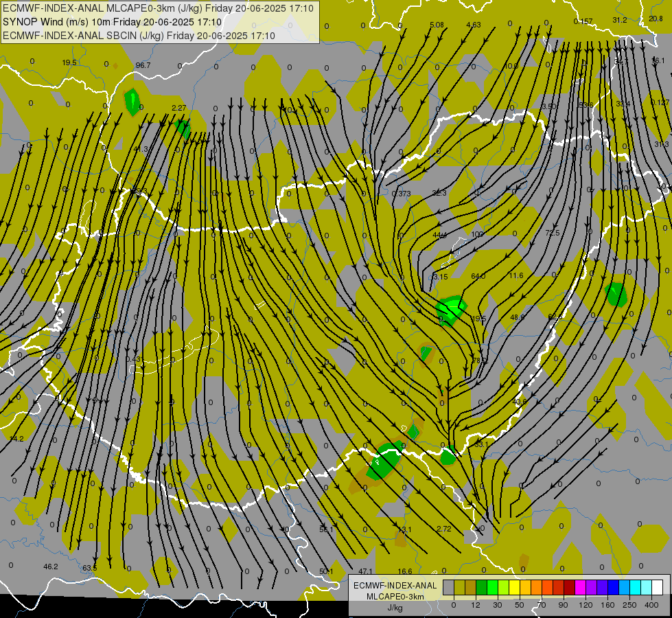
Task: Click the legend title MLCAPE0-3km
Action: point(395,597)
